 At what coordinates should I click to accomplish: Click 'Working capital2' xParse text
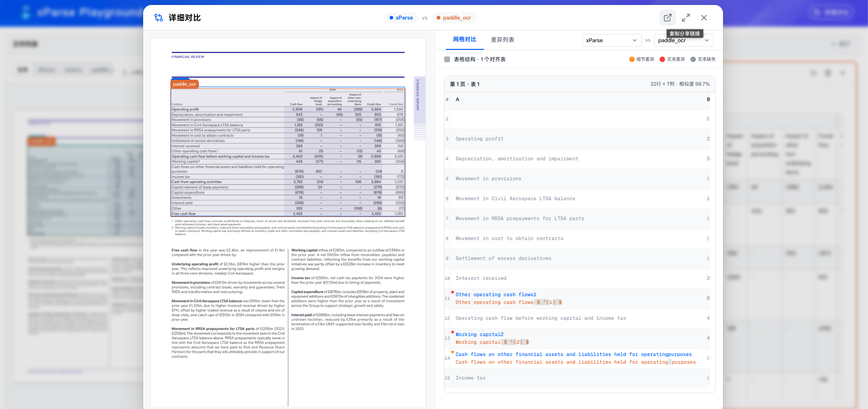click(x=479, y=335)
